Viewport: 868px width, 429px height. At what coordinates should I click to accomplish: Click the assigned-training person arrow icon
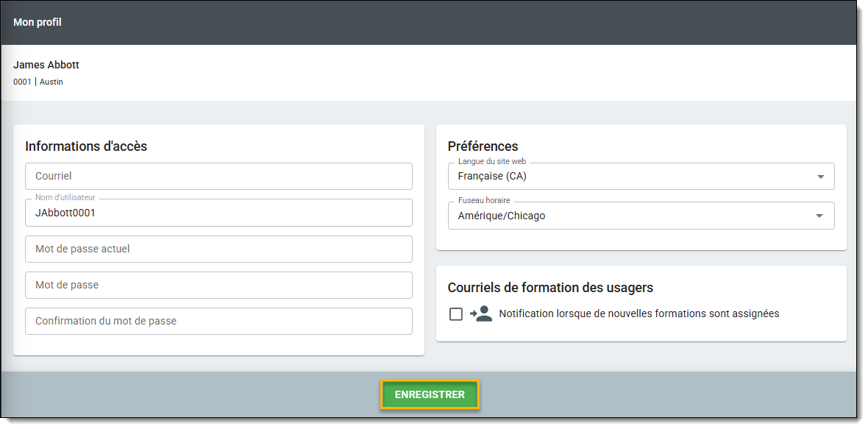coord(481,314)
